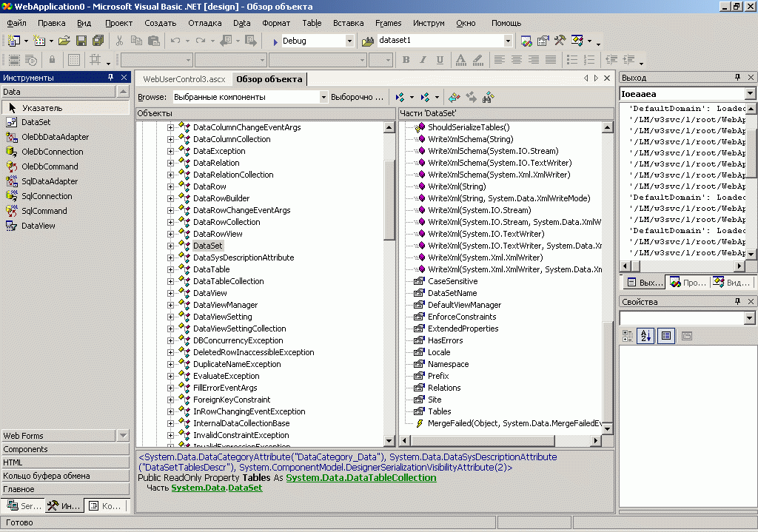The width and height of the screenshot is (758, 532).
Task: Click the Выборочно button
Action: pyautogui.click(x=357, y=97)
